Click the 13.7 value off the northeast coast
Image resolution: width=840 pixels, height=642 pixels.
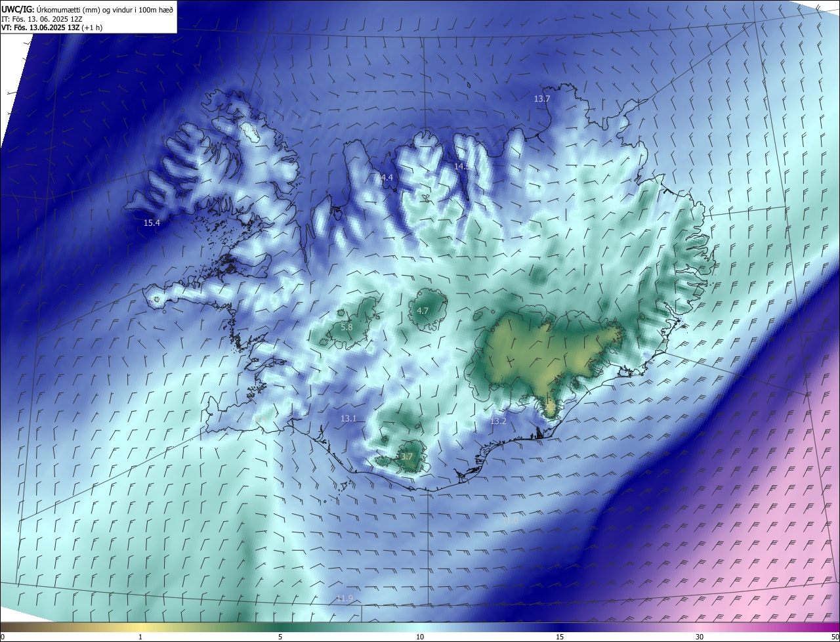541,98
